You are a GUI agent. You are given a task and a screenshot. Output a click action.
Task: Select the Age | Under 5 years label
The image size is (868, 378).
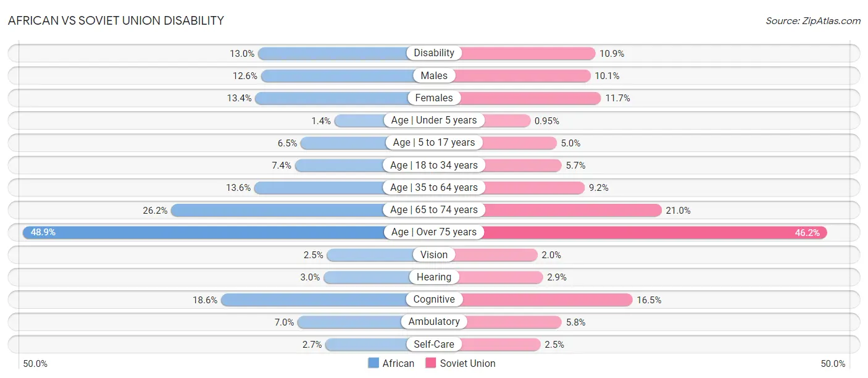pyautogui.click(x=434, y=120)
